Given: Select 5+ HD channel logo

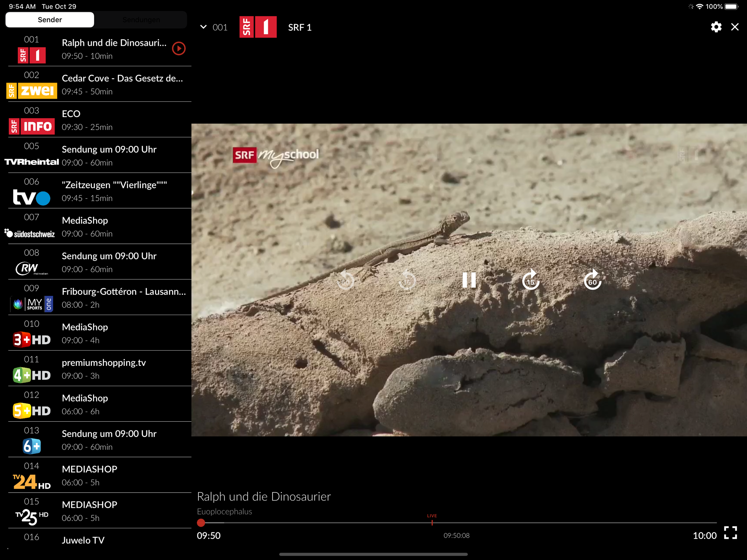Looking at the screenshot, I should tap(32, 411).
